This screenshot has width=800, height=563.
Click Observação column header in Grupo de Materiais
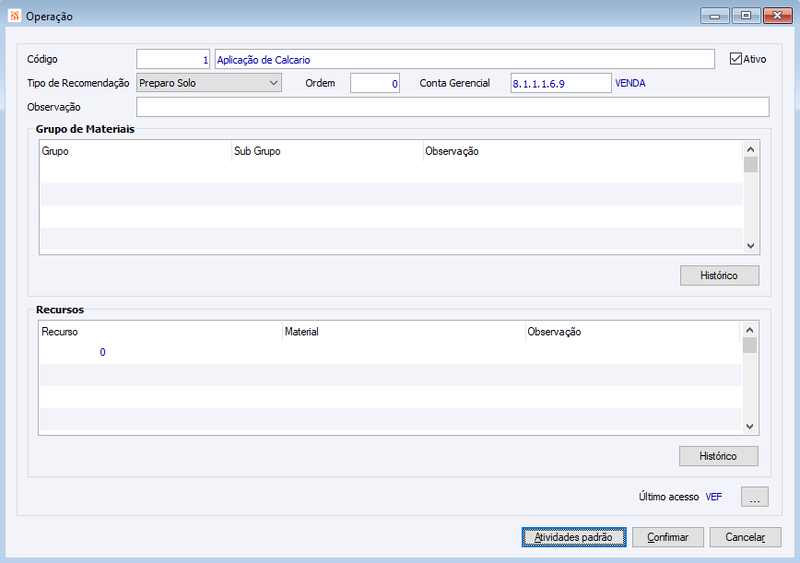(x=583, y=151)
